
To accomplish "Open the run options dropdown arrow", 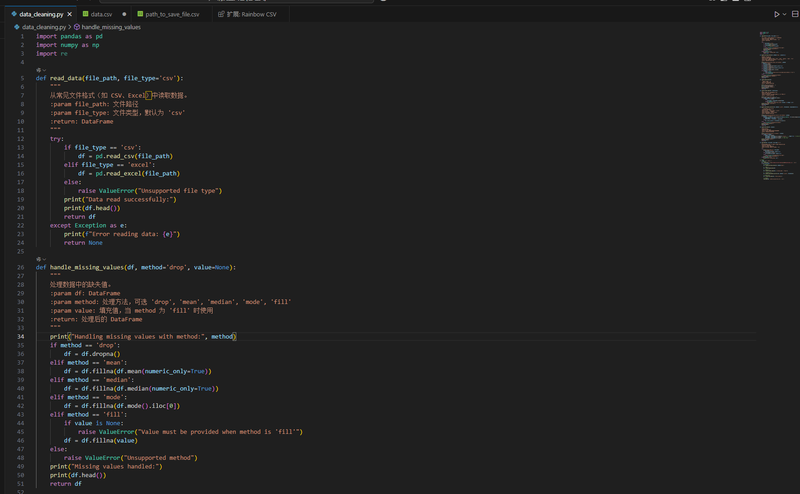I will click(784, 14).
